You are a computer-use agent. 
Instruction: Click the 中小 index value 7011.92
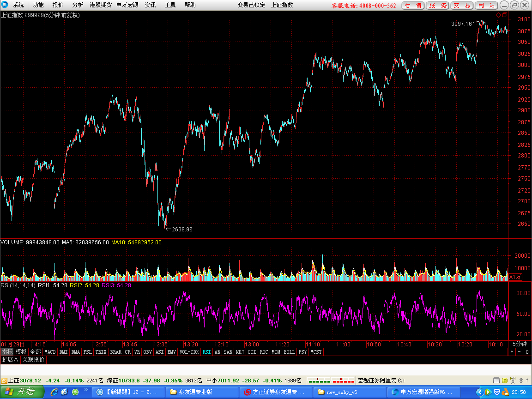point(228,381)
